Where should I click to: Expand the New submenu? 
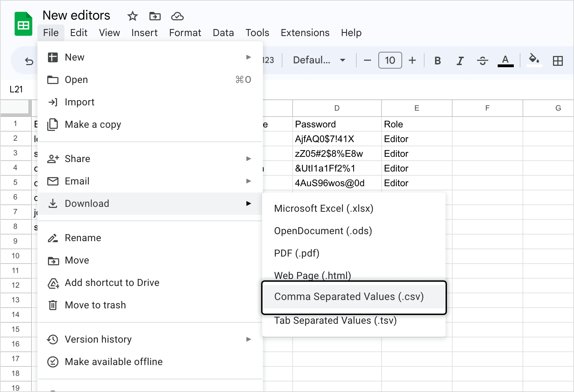pyautogui.click(x=150, y=57)
